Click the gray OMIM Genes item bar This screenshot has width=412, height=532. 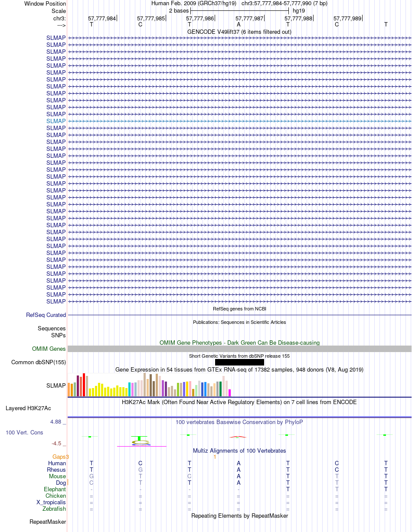pyautogui.click(x=239, y=349)
